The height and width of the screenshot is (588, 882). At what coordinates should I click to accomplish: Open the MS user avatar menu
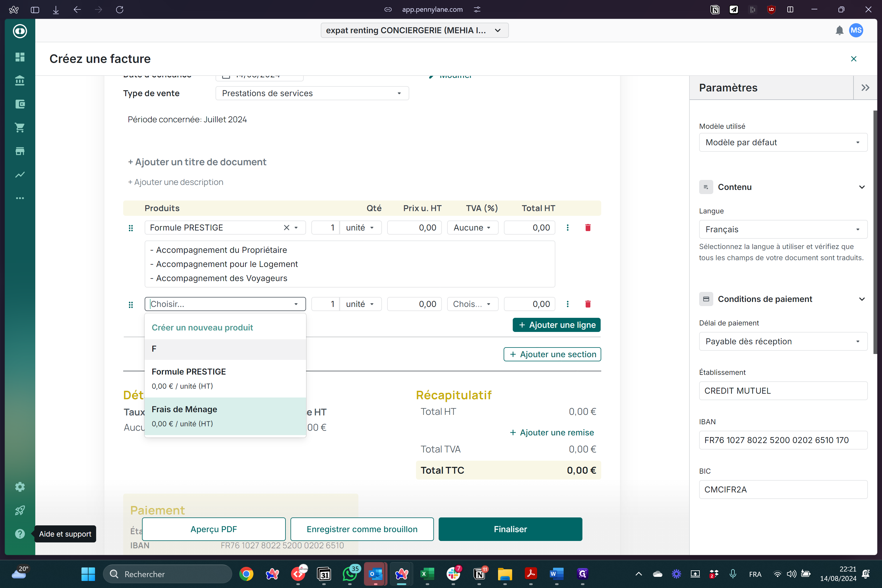(856, 30)
